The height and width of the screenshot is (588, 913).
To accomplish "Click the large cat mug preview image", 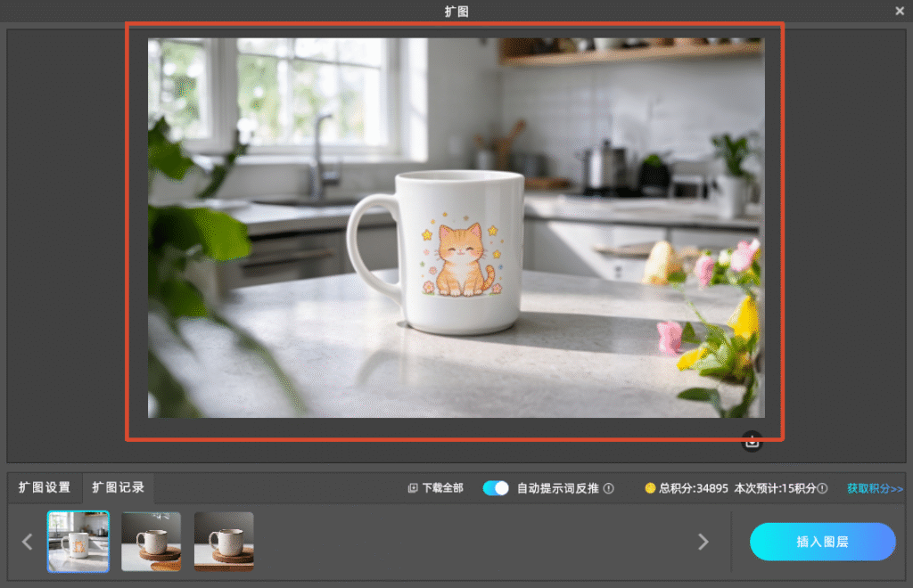I will pos(456,228).
